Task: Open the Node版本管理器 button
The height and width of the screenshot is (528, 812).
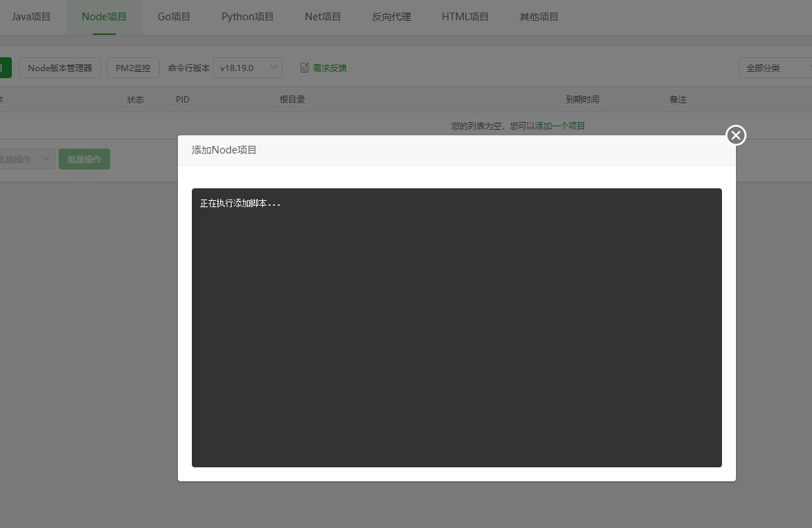Action: [x=60, y=68]
